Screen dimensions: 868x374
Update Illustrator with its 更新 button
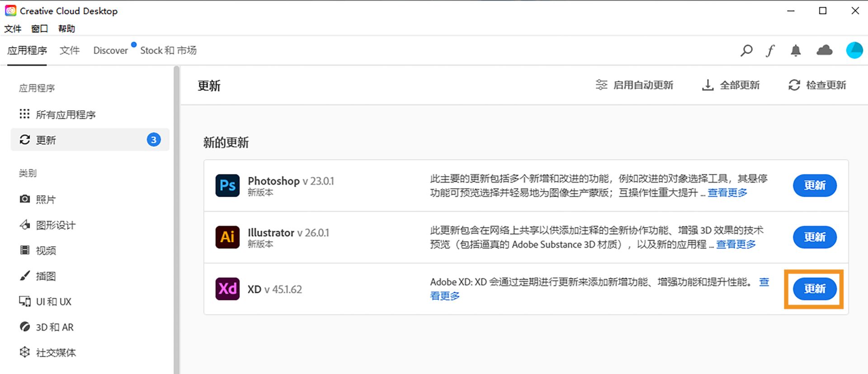tap(815, 237)
